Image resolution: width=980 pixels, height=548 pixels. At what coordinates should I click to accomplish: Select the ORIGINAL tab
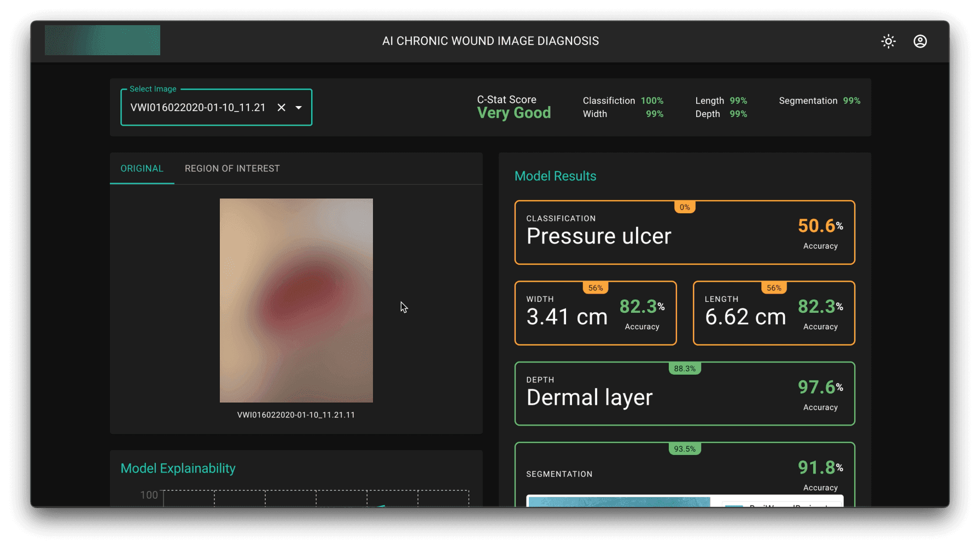pos(142,168)
